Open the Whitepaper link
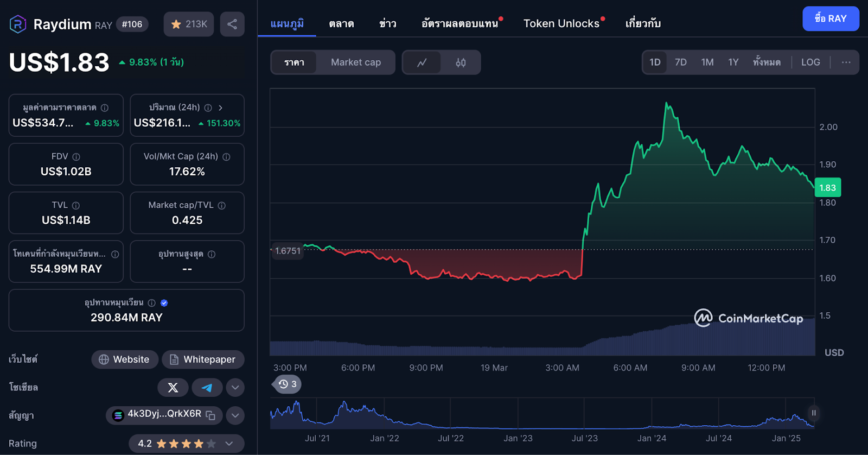 click(x=203, y=359)
